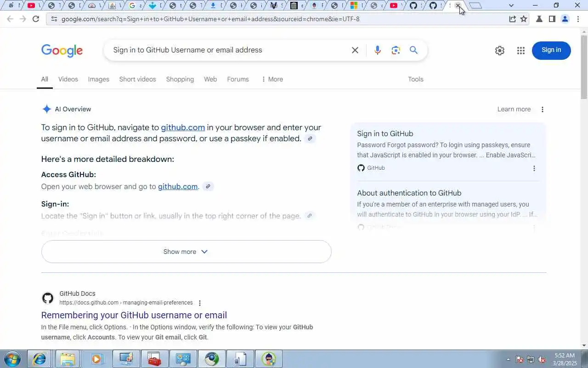The width and height of the screenshot is (588, 368).
Task: Expand AI Overview with Show more
Action: (186, 252)
